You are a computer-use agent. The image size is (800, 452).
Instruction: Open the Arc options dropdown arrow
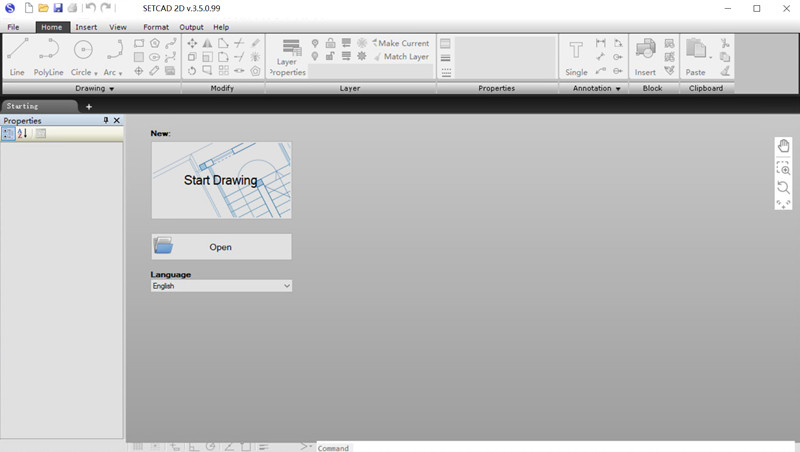[x=120, y=73]
